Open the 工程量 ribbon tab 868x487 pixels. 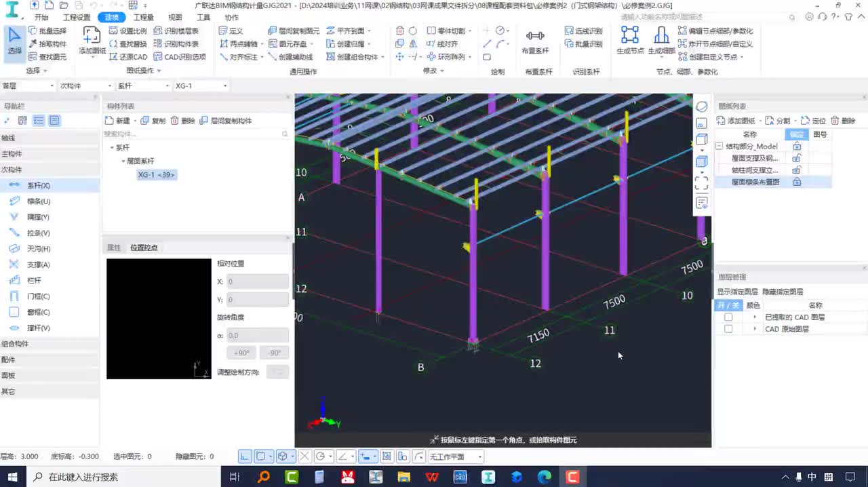click(143, 18)
